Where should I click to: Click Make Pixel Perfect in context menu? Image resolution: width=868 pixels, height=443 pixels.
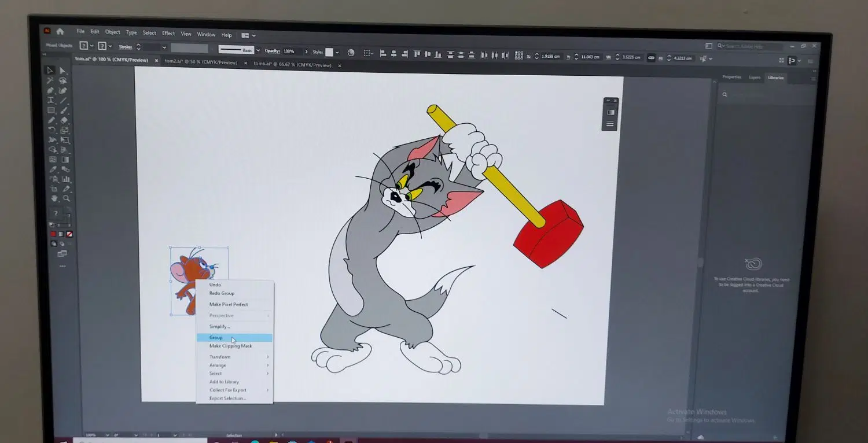[x=234, y=304]
